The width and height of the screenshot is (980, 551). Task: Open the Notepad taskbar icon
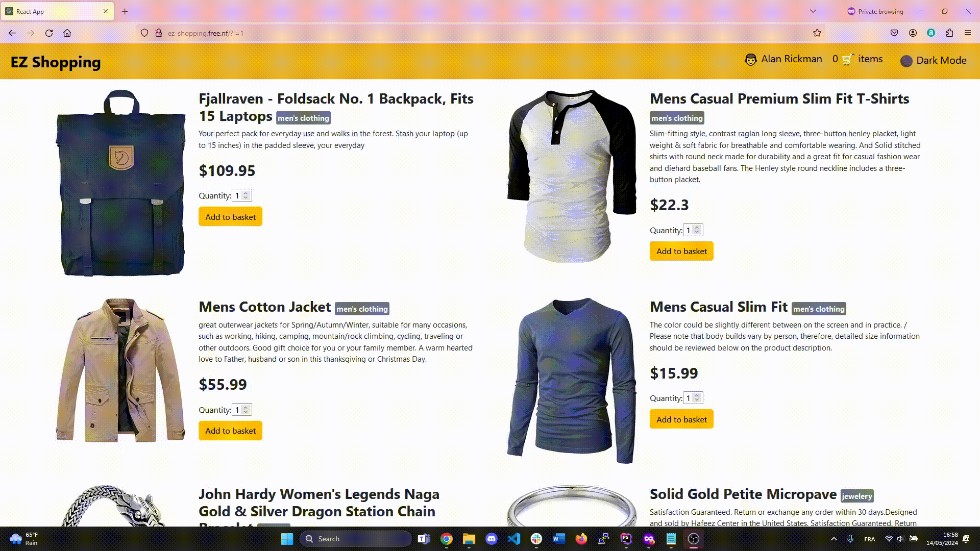click(x=671, y=539)
